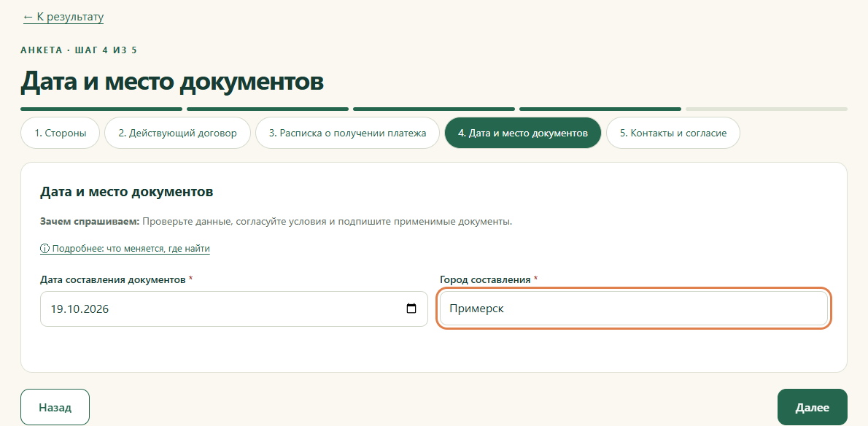This screenshot has height=426, width=868.
Task: Open the date picker calendar icon
Action: click(411, 309)
